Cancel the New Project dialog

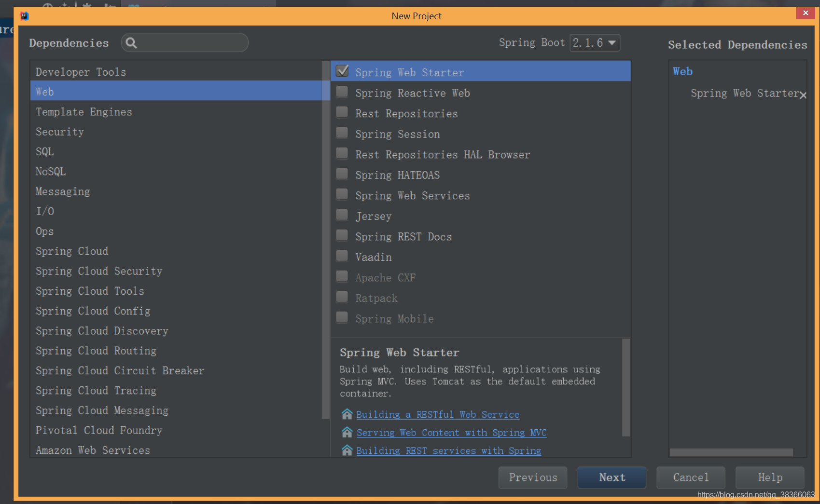pyautogui.click(x=691, y=477)
